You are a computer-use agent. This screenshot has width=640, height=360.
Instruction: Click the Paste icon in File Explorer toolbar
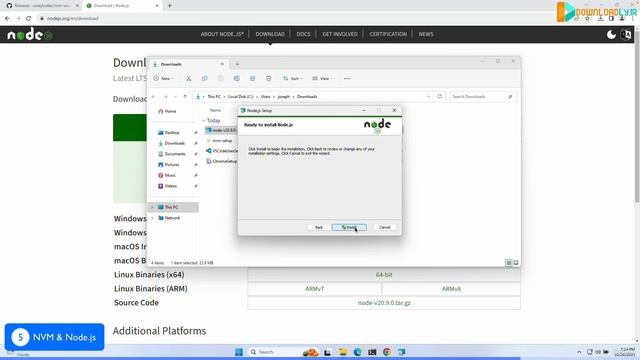point(220,78)
